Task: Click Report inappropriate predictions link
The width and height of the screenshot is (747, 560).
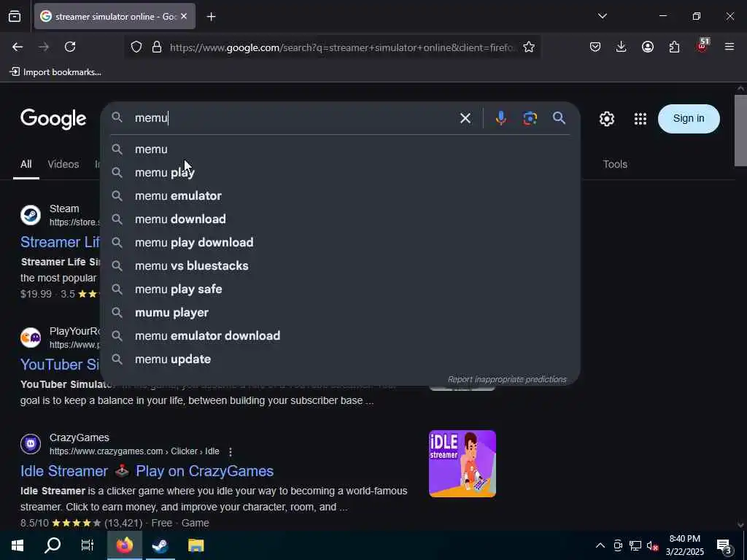Action: pyautogui.click(x=507, y=379)
